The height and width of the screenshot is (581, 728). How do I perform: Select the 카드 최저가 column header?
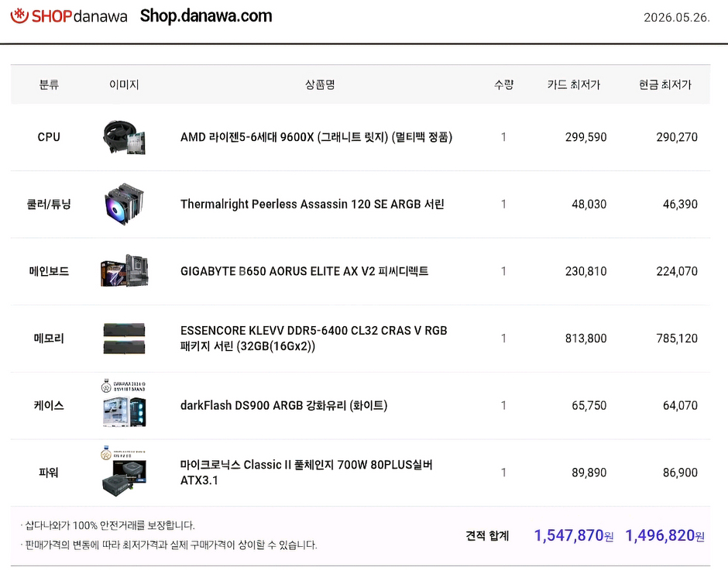pos(573,84)
